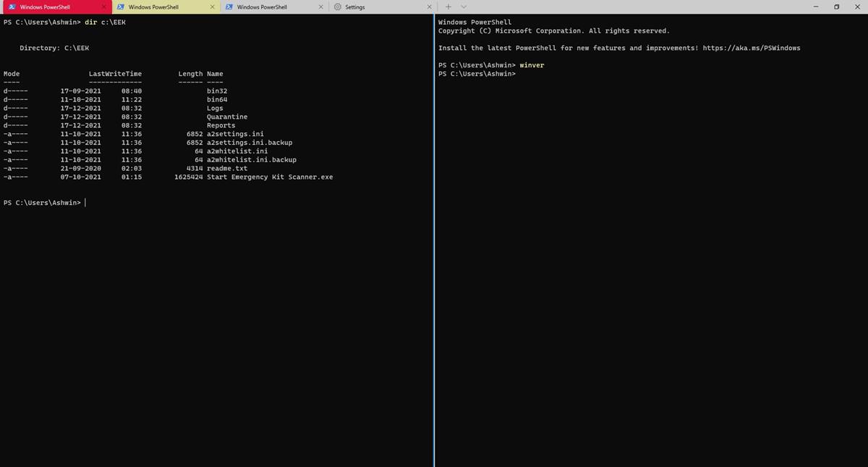The image size is (868, 467).
Task: Minimize the Windows Terminal window
Action: click(815, 7)
